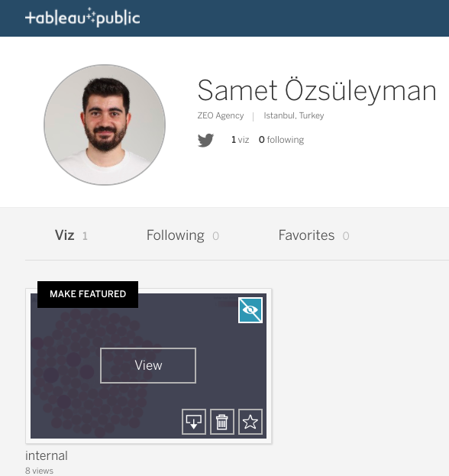Open the 'internal' viz title link
449x476 pixels.
tap(47, 455)
